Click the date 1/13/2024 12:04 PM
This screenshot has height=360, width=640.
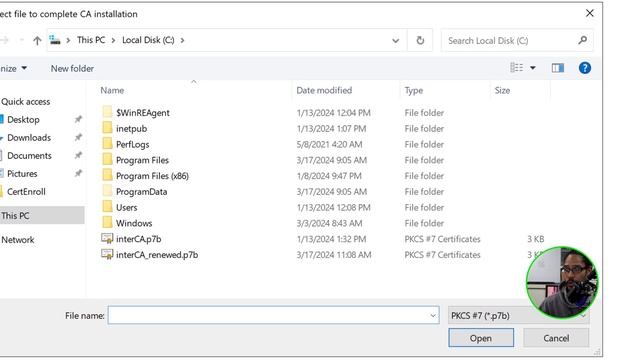pyautogui.click(x=333, y=113)
